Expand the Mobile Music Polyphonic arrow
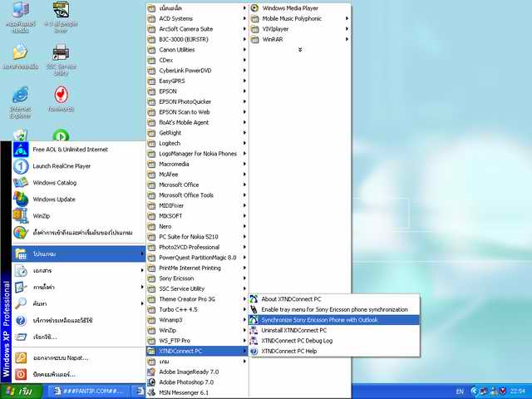532x399 pixels. pyautogui.click(x=347, y=18)
